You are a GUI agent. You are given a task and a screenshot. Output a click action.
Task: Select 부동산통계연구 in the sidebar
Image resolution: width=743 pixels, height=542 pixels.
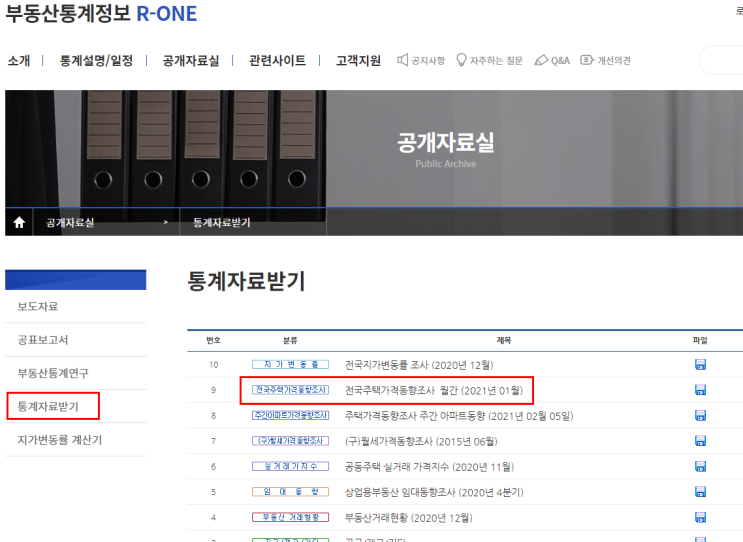click(53, 373)
